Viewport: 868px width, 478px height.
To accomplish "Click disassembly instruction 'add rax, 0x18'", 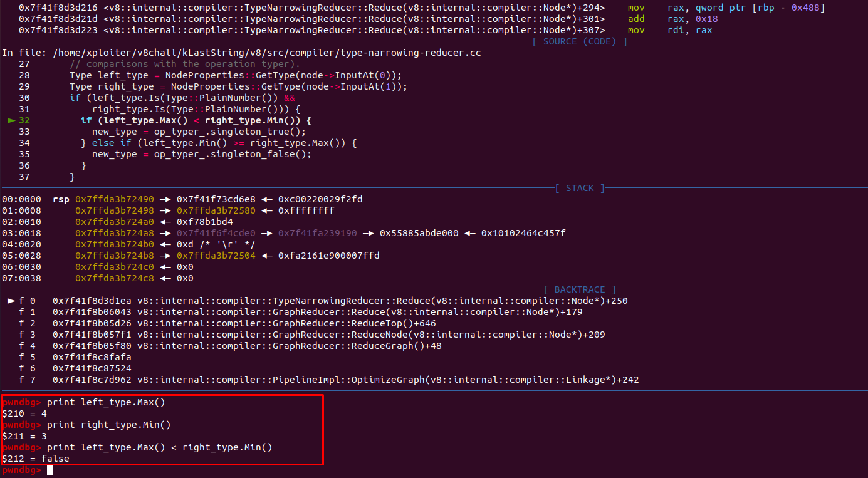I will (674, 19).
